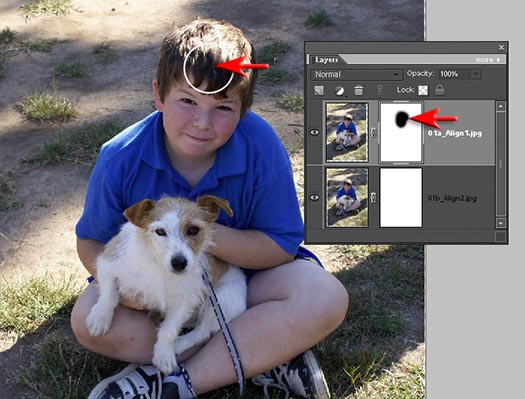Click the delete layer trash icon
525x399 pixels.
[x=359, y=90]
